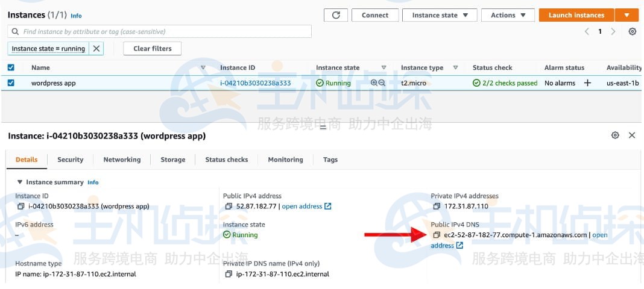Click Info link next to Instances heading
644x289 pixels.
point(76,16)
